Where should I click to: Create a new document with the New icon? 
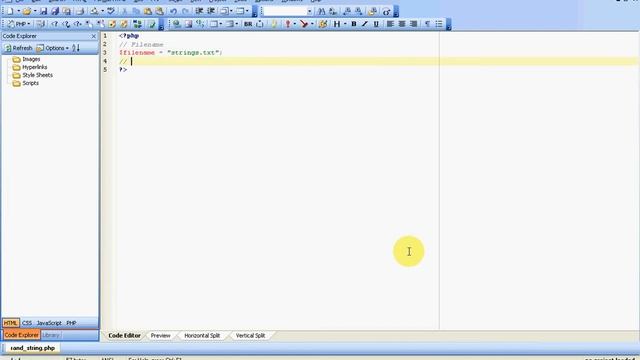click(x=10, y=11)
